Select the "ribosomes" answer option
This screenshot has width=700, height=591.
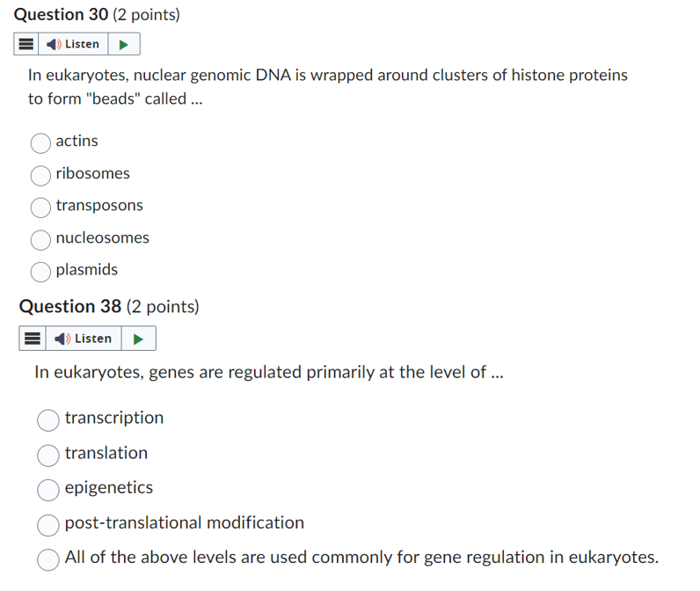tap(40, 175)
